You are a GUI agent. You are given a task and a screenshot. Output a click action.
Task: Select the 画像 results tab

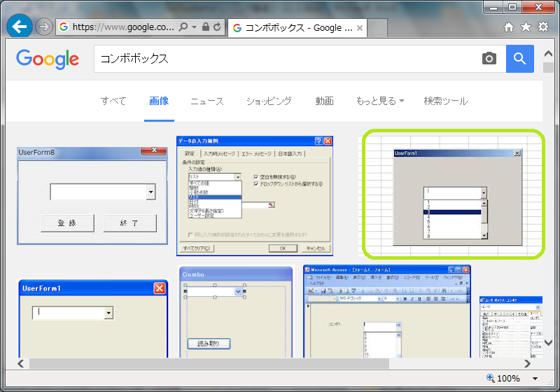(x=159, y=101)
